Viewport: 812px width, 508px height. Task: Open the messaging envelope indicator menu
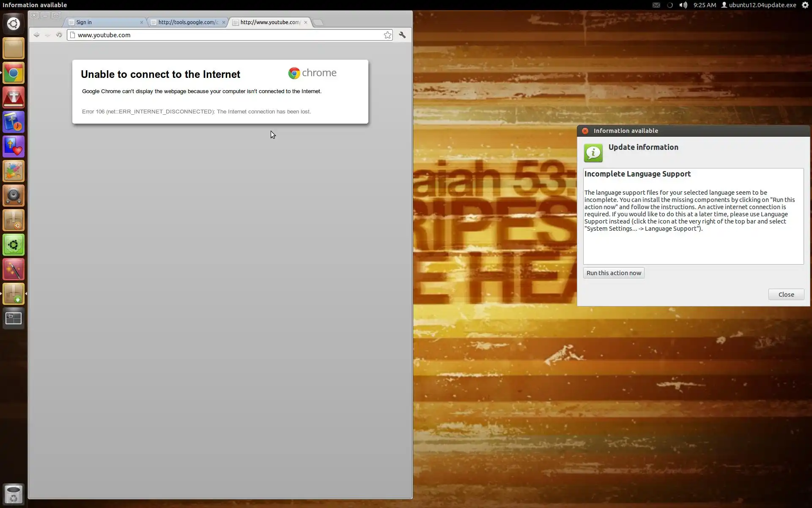pyautogui.click(x=656, y=5)
